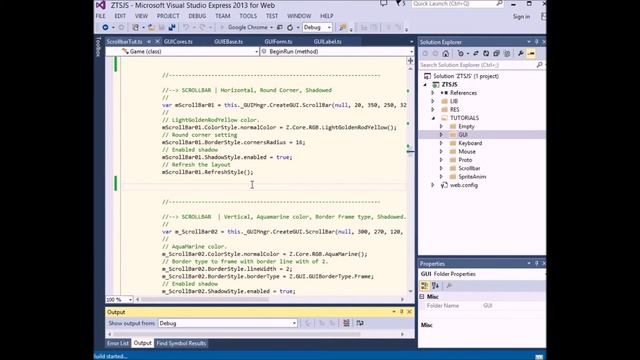The image size is (640, 360).
Task: Click Solution Explorer Home icon
Action: coord(446,53)
